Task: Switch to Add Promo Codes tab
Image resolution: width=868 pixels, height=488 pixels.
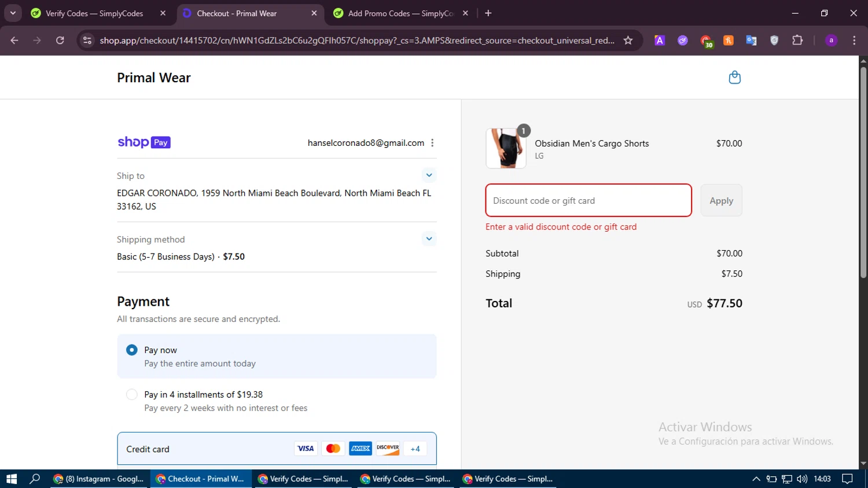Action: 402,13
